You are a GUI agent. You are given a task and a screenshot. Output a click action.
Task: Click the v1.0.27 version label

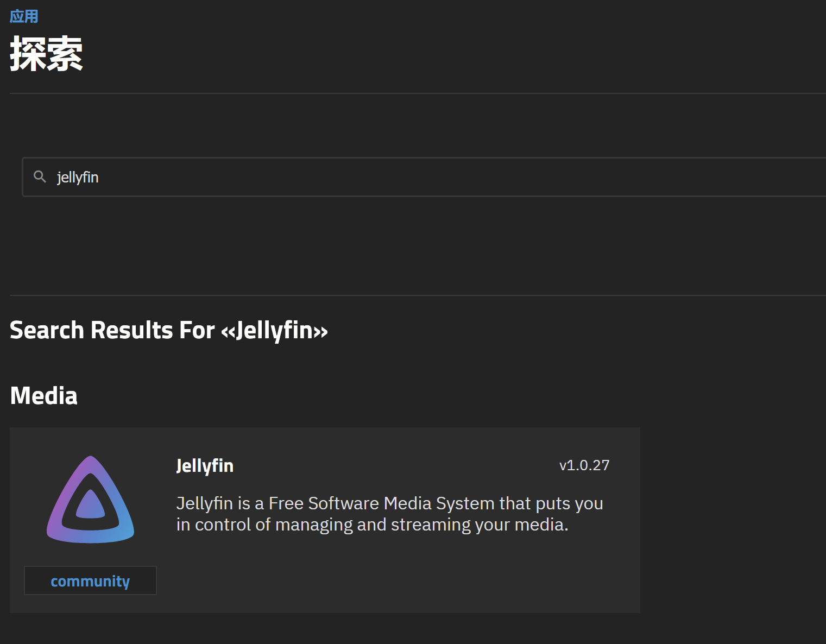584,465
